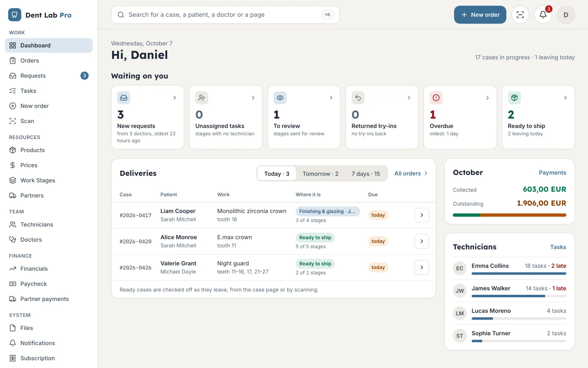The image size is (588, 368).
Task: Focus the case and patient search field
Action: (225, 15)
